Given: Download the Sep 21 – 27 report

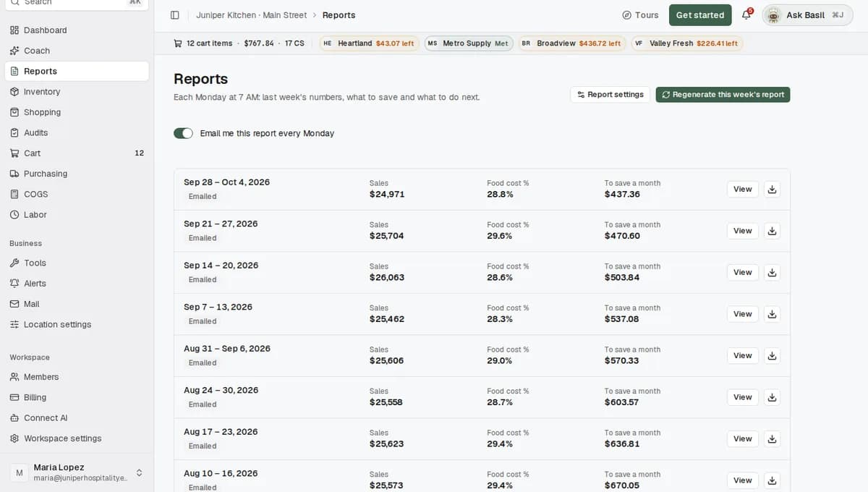Looking at the screenshot, I should (772, 231).
